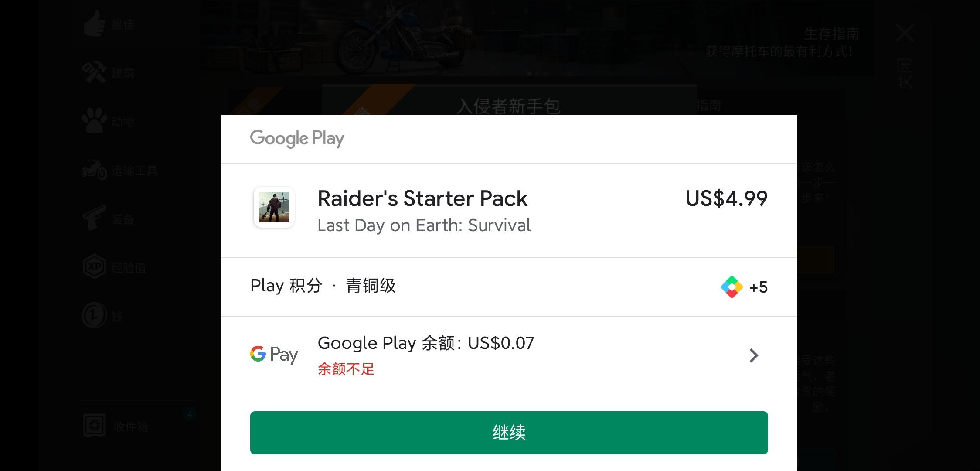The image size is (980, 471).
Task: Open Play 积分 青铜级 points row
Action: pyautogui.click(x=509, y=287)
